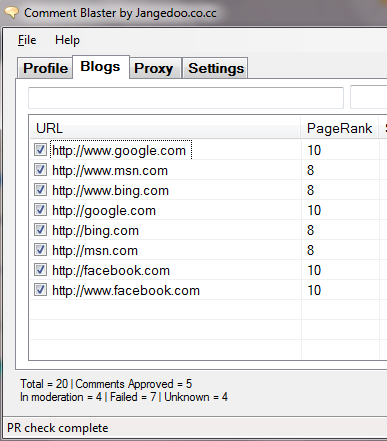The width and height of the screenshot is (387, 441).
Task: Click PageRank value 8 for http://bing.com
Action: tap(310, 230)
